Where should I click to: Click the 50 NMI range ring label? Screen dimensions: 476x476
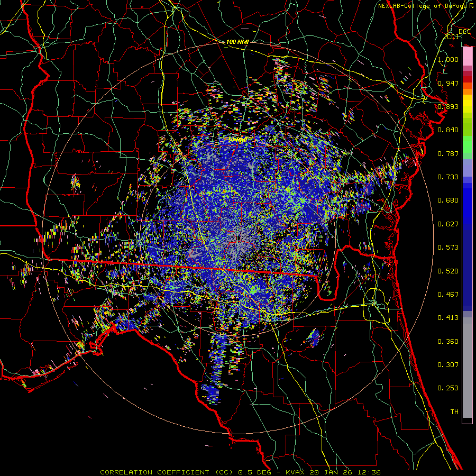[x=237, y=140]
